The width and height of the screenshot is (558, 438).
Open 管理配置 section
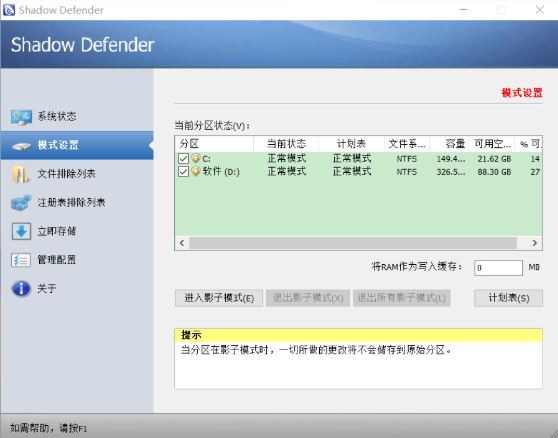click(77, 260)
